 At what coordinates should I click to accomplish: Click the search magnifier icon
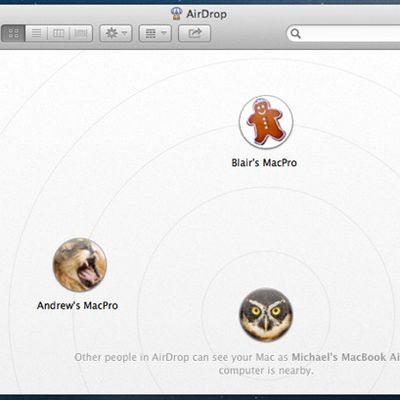click(x=296, y=33)
